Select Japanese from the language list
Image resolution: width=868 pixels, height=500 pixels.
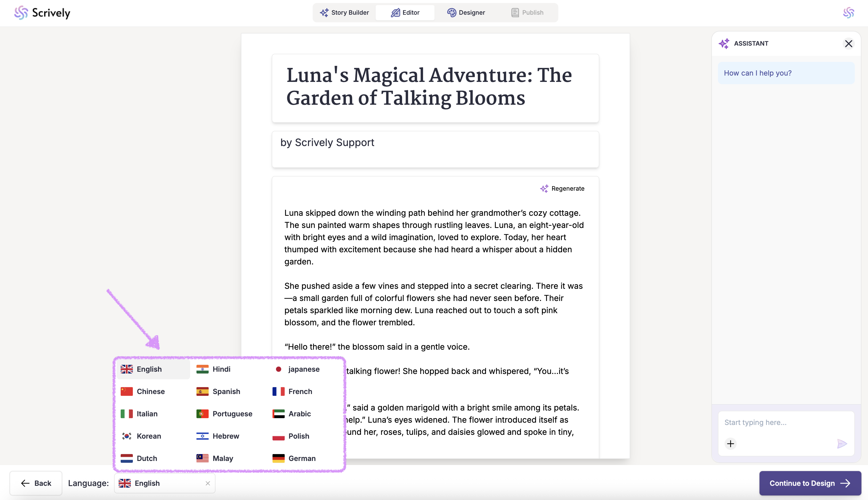tap(303, 369)
